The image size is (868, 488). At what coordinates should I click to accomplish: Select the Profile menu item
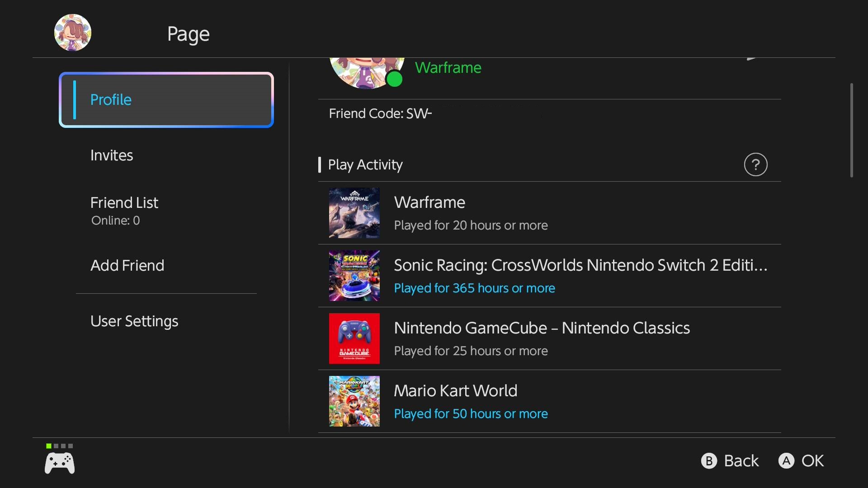(166, 100)
